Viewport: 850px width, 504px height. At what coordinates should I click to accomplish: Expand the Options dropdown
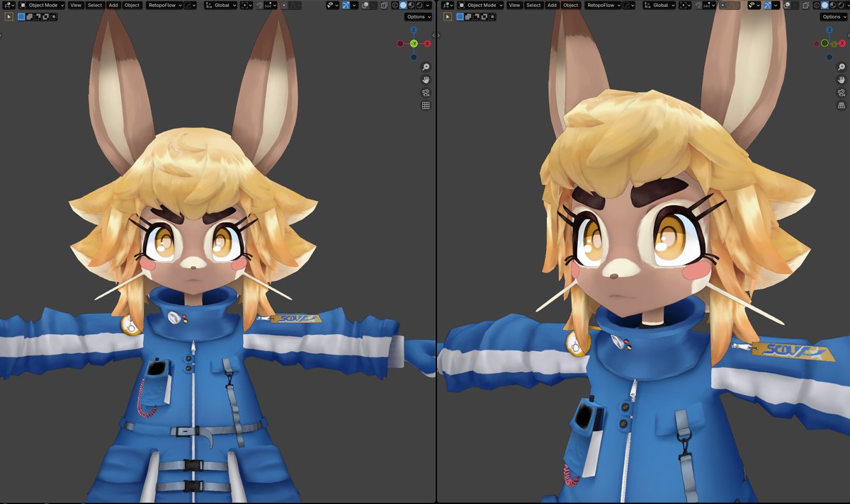tap(416, 16)
